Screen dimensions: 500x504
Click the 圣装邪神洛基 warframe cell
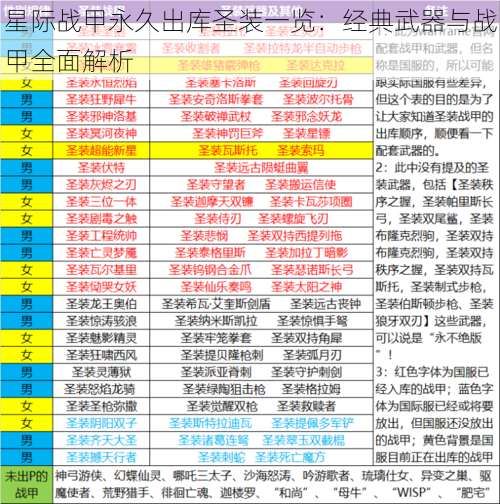point(101,116)
